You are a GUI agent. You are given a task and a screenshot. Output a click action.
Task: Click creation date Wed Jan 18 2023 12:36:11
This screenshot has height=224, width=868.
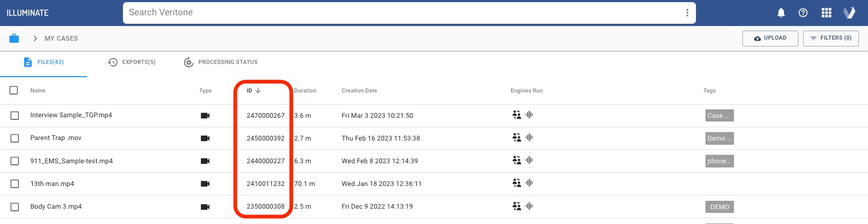tap(381, 184)
